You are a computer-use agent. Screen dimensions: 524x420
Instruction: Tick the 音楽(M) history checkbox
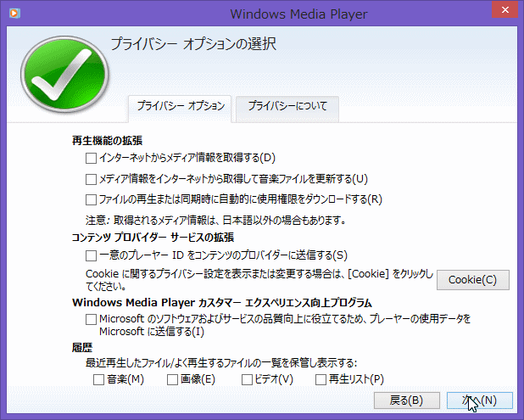(99, 379)
